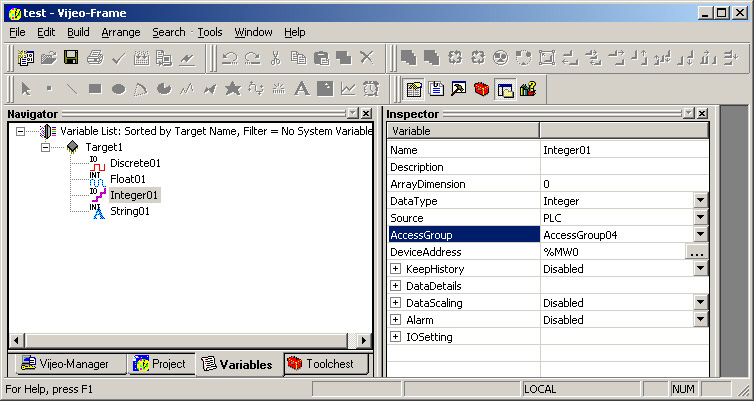Collapse the Target1 tree node
This screenshot has width=754, height=401.
coord(46,147)
